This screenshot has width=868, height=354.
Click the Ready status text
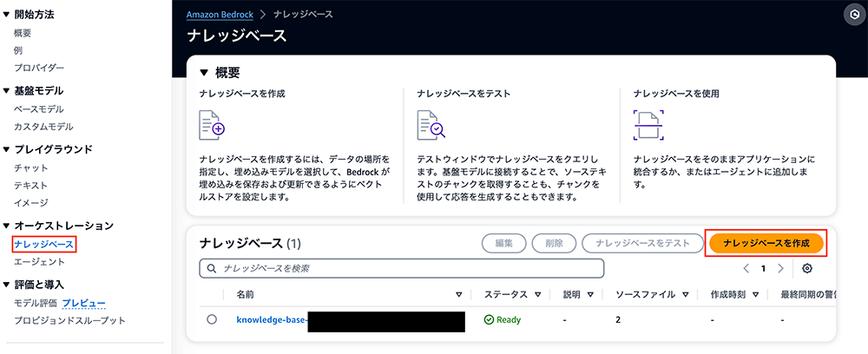point(509,319)
